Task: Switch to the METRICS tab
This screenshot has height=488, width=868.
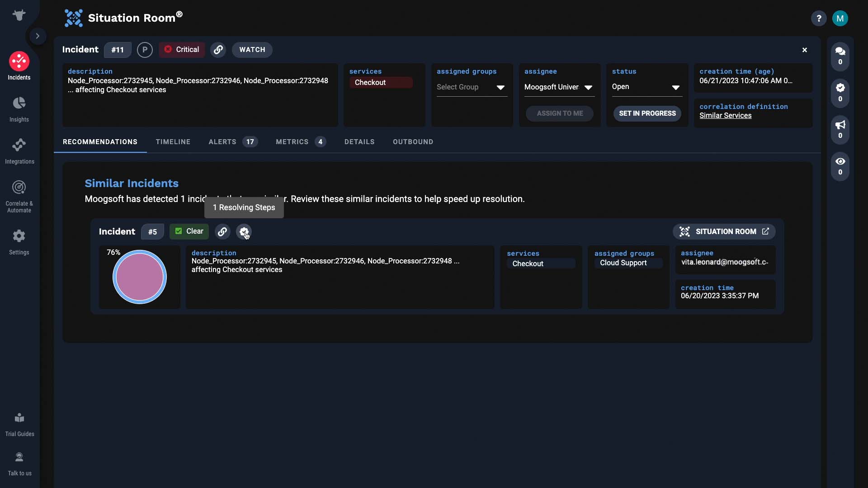Action: 301,142
